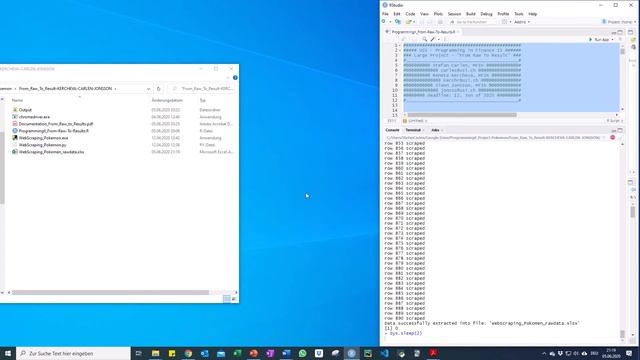640x360 pixels.
Task: Switch to the Terminal tab
Action: tap(413, 130)
